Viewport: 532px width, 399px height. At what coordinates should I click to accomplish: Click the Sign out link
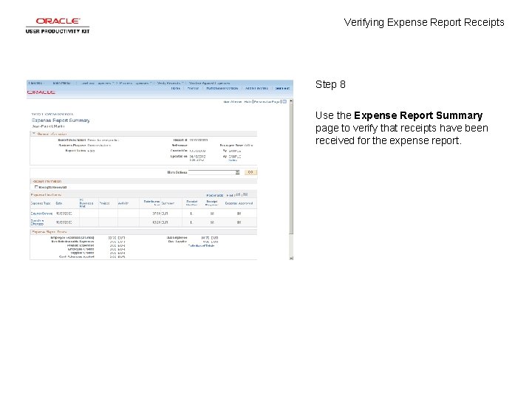tap(282, 88)
